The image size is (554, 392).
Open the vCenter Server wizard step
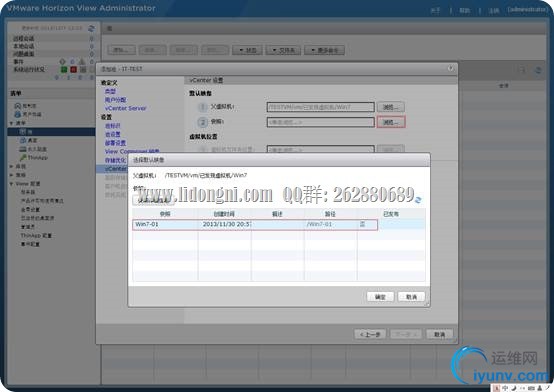click(x=125, y=108)
